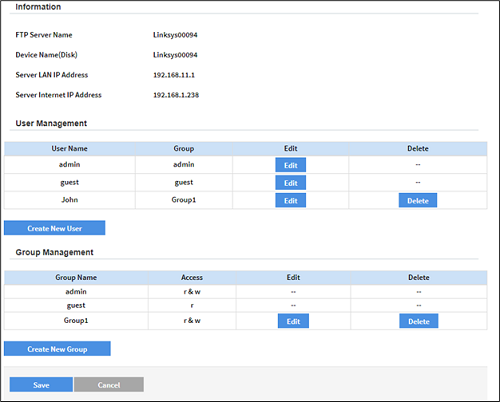Click Create New User button

(55, 228)
